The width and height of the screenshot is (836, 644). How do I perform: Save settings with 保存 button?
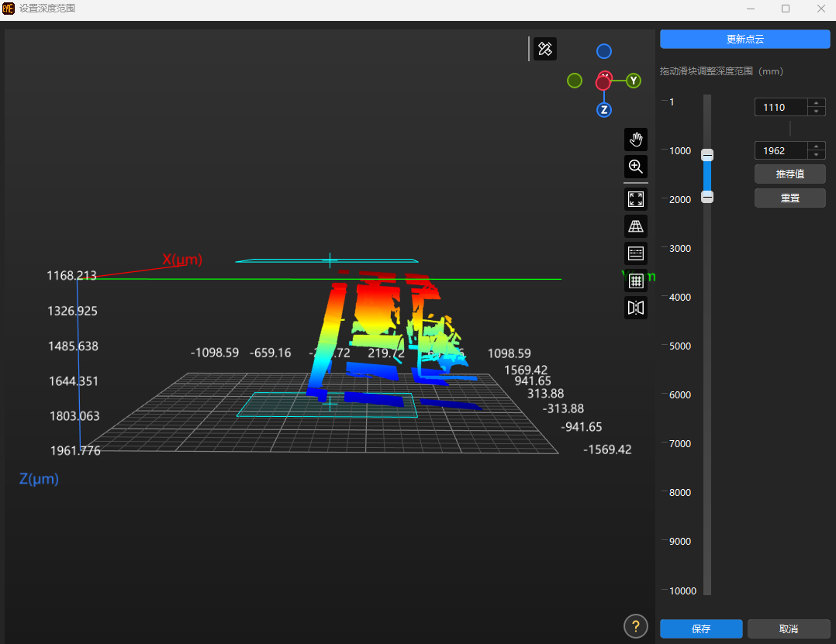[x=701, y=629]
